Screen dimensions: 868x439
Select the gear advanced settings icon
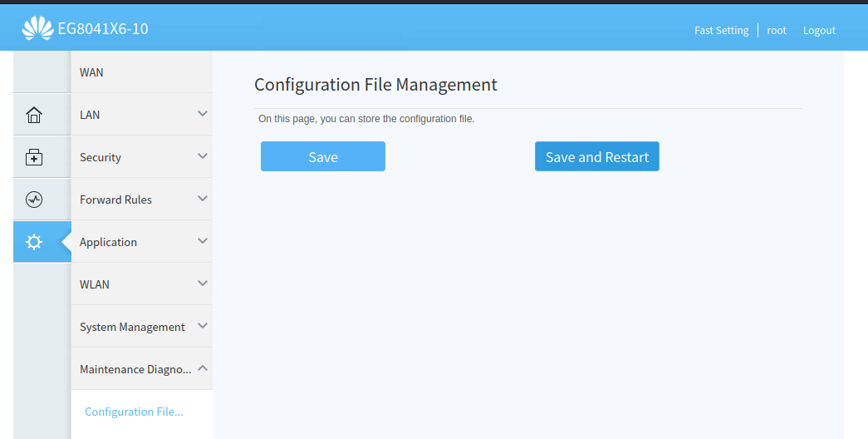[x=34, y=242]
